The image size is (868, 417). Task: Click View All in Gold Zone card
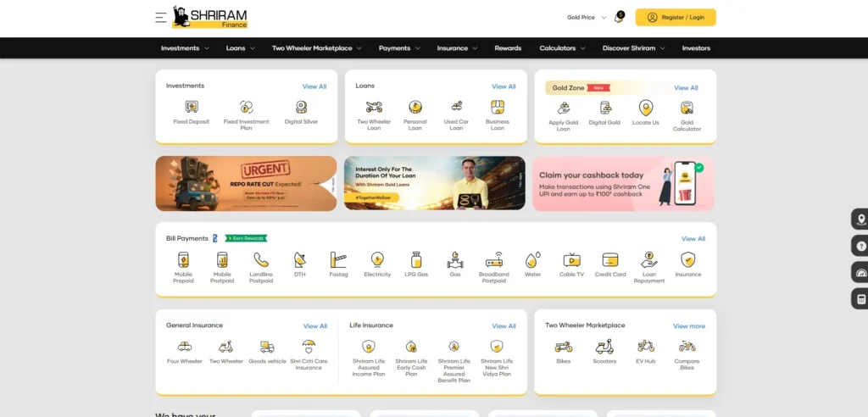point(686,87)
